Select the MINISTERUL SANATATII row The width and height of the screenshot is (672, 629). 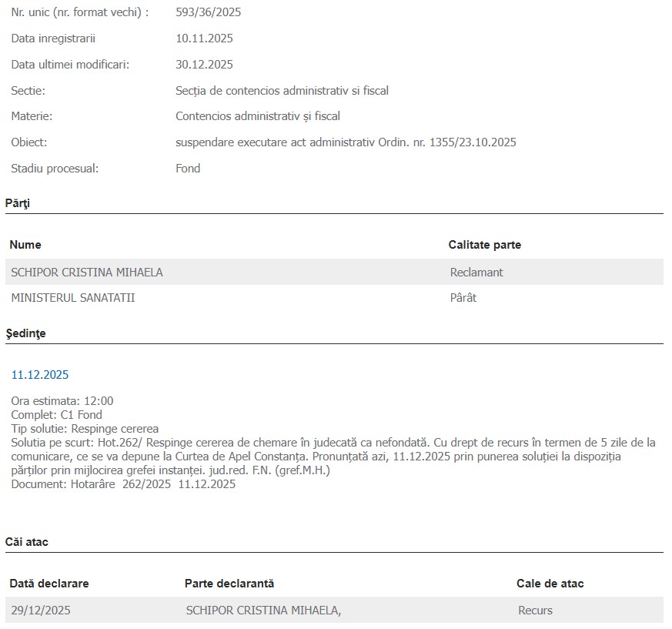tap(334, 298)
